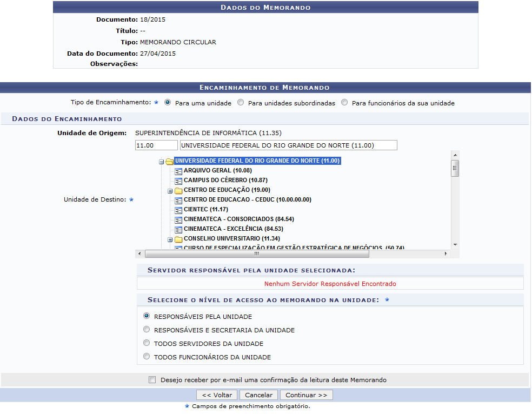532x414 pixels.
Task: Expand the CENTRO DE EDUCAÇÃO tree node
Action: pyautogui.click(x=170, y=191)
